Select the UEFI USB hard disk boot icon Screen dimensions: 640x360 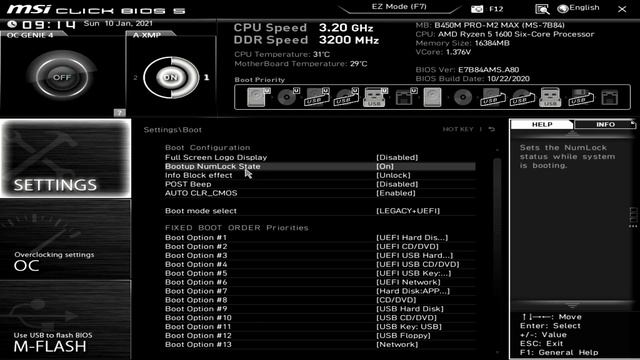coord(317,97)
